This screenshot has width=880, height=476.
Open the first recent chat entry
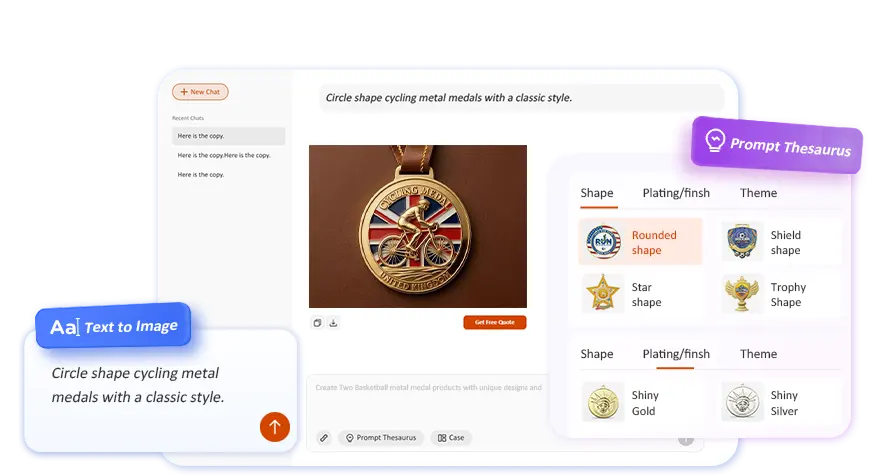(x=228, y=136)
